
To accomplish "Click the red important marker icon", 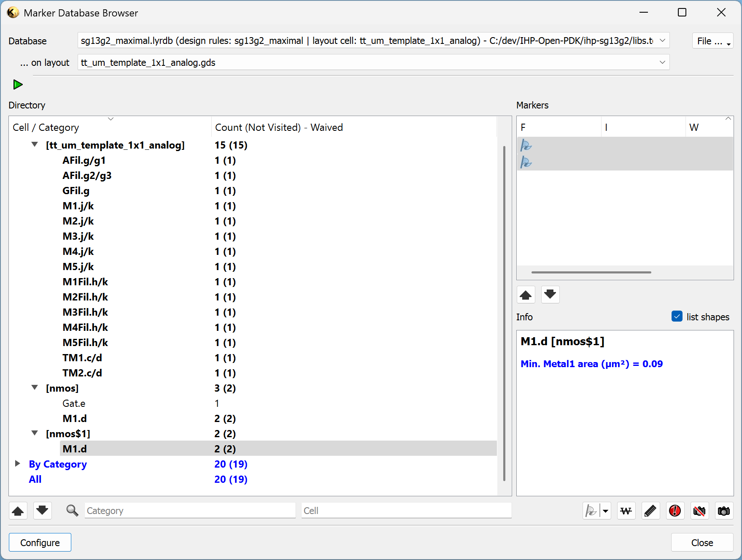I will click(x=675, y=511).
